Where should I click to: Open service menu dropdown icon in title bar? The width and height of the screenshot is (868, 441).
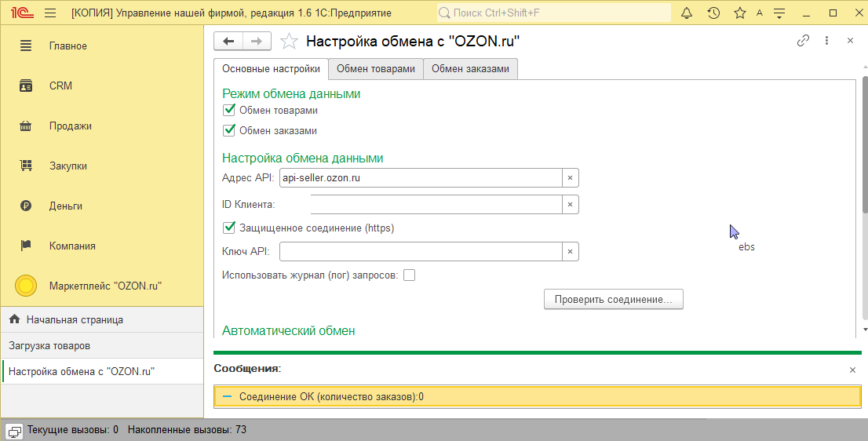tap(779, 13)
